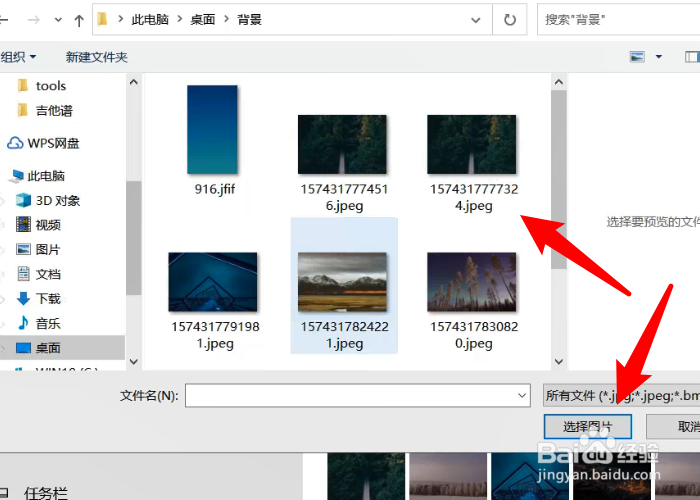Select the 1574317830820.jpeg night trees thumbnail
700x500 pixels.
pos(472,282)
